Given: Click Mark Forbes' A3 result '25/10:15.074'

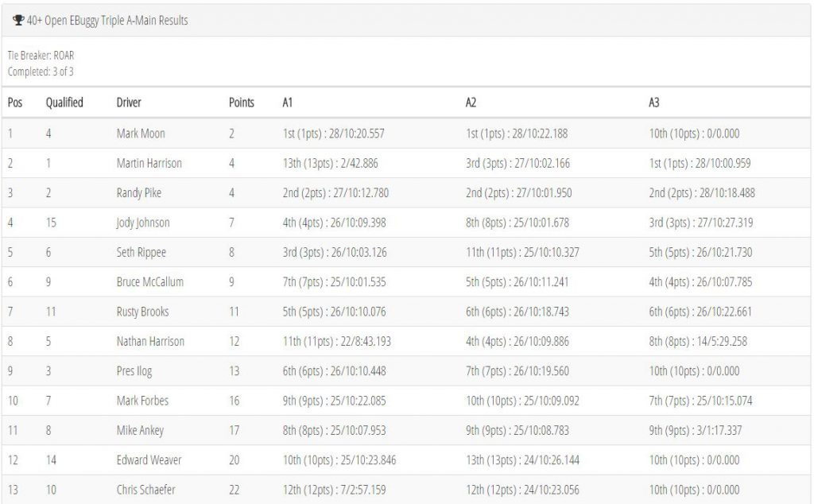Looking at the screenshot, I should [x=725, y=401].
